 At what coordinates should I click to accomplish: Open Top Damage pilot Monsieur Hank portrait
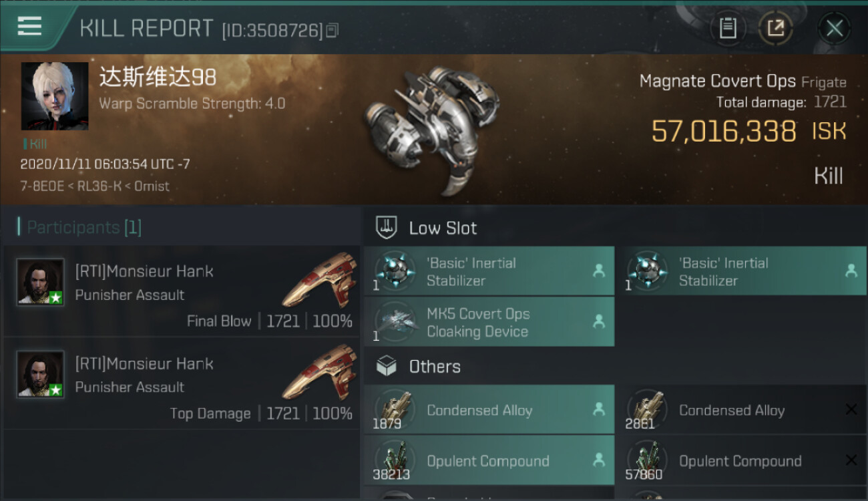[x=41, y=374]
